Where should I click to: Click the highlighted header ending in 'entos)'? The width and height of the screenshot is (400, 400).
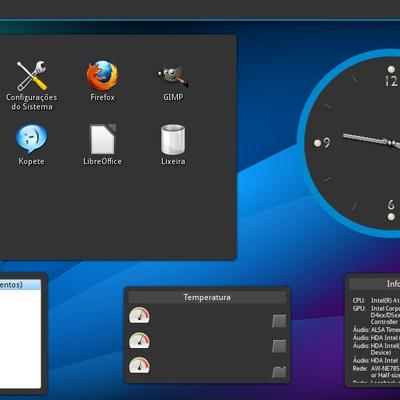(20, 284)
